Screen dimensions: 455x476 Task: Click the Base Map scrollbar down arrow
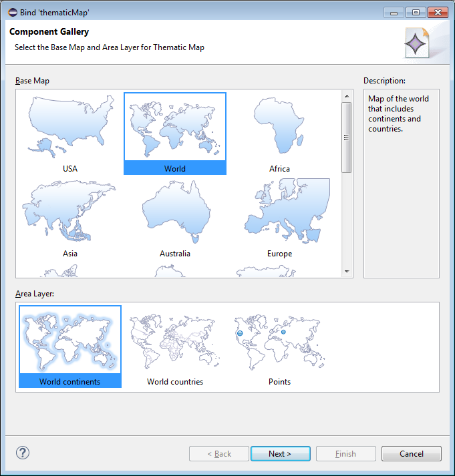coord(347,272)
